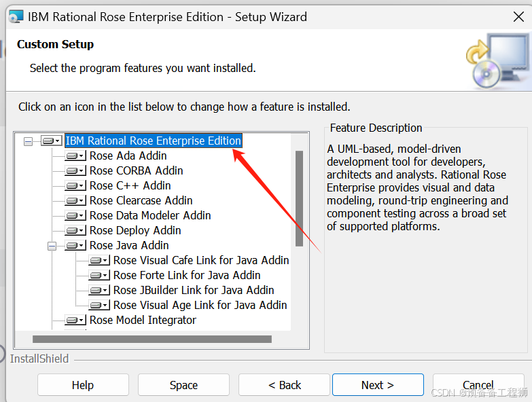This screenshot has width=532, height=402.
Task: Open install option dropdown for Rose C++ Addin
Action: (x=75, y=186)
